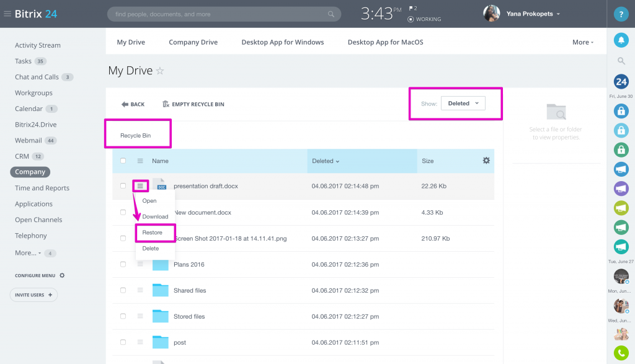Check the New document.docx row checkbox

pyautogui.click(x=123, y=212)
